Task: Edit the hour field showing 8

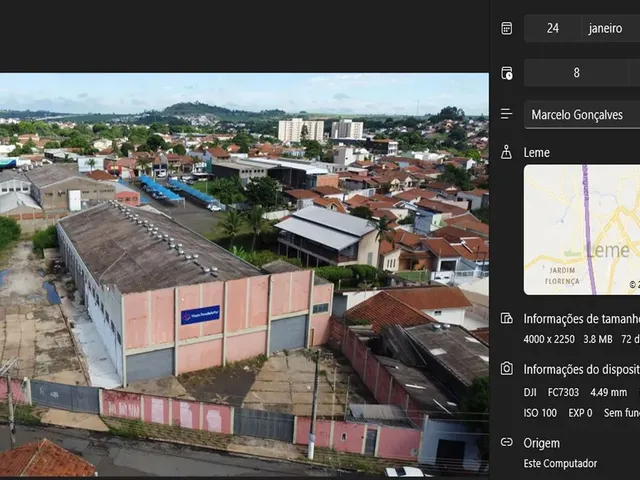Action: point(576,73)
